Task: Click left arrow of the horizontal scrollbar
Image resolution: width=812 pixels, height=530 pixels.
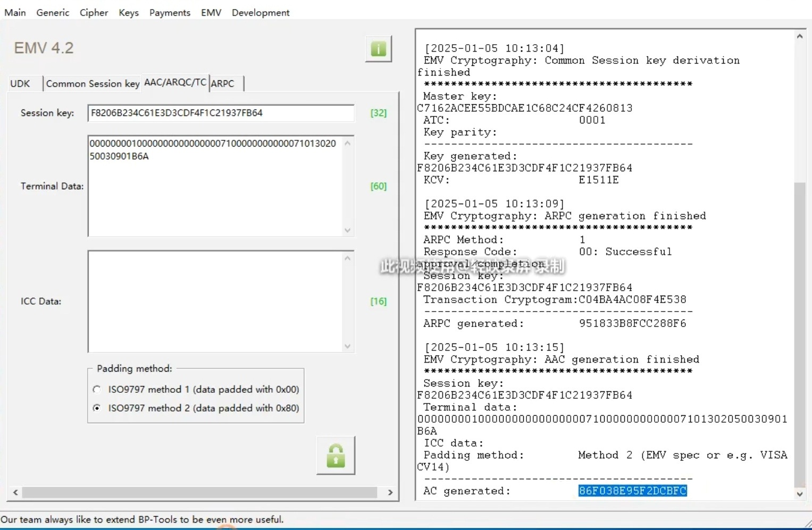Action: tap(15, 493)
